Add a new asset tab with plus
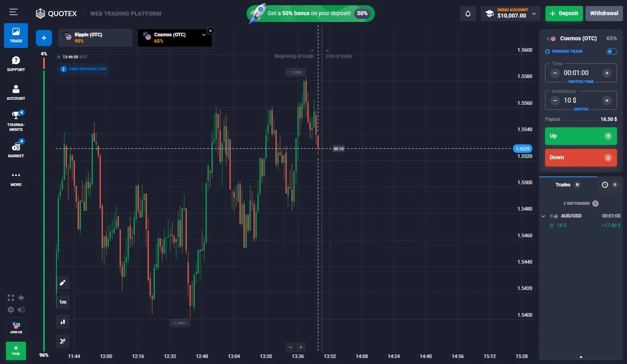 (x=44, y=38)
